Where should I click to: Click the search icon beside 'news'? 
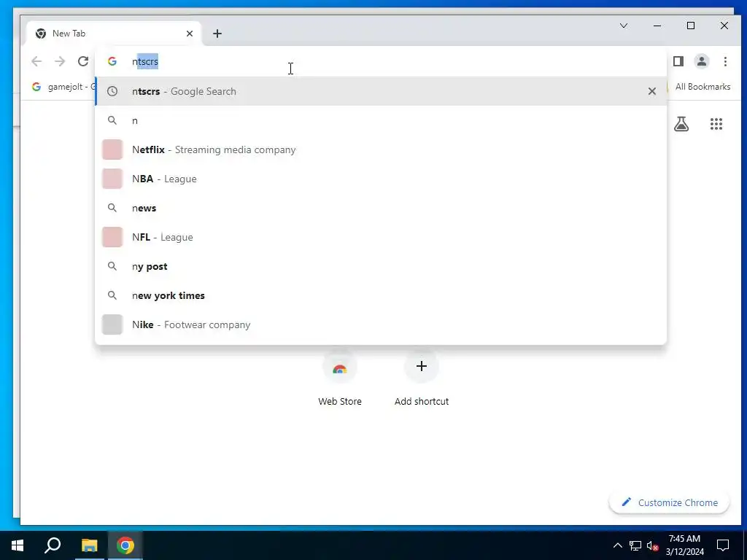point(112,208)
